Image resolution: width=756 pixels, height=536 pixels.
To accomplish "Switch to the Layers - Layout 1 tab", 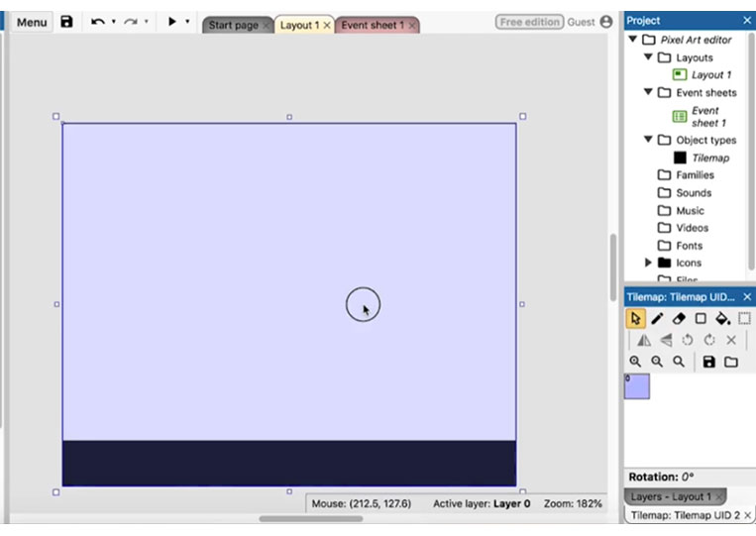I will coord(675,496).
